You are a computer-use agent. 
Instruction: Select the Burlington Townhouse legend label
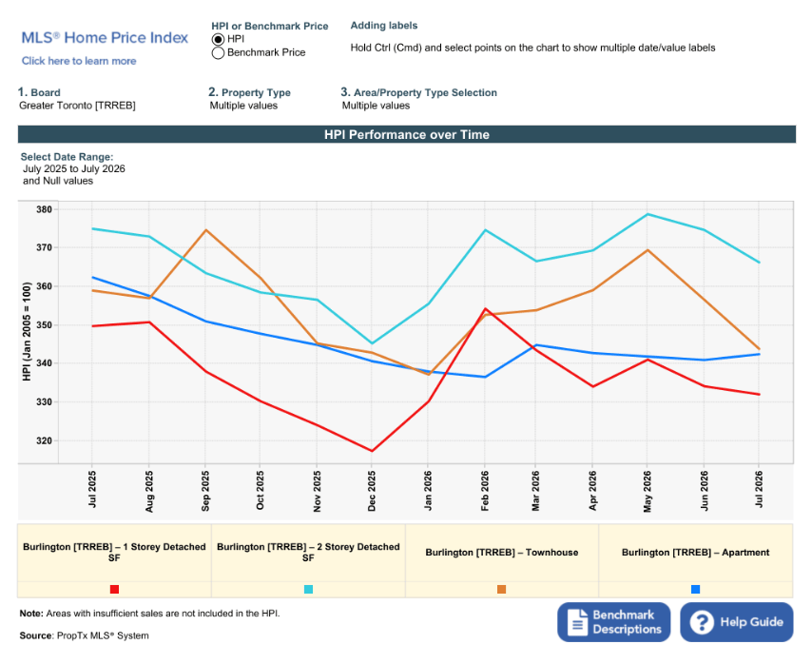(x=502, y=553)
